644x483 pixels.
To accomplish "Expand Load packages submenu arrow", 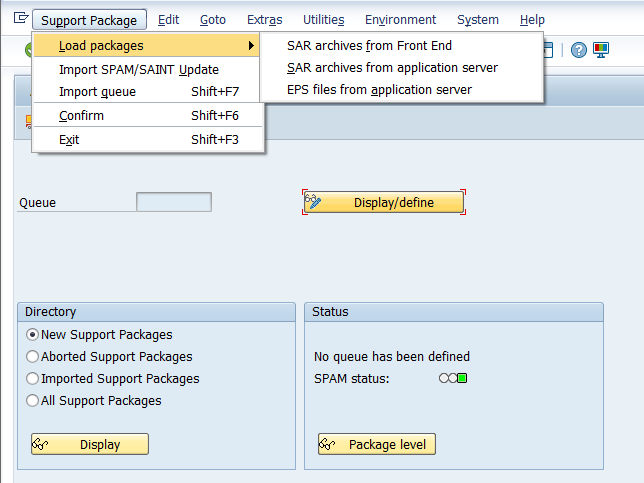I will point(251,46).
